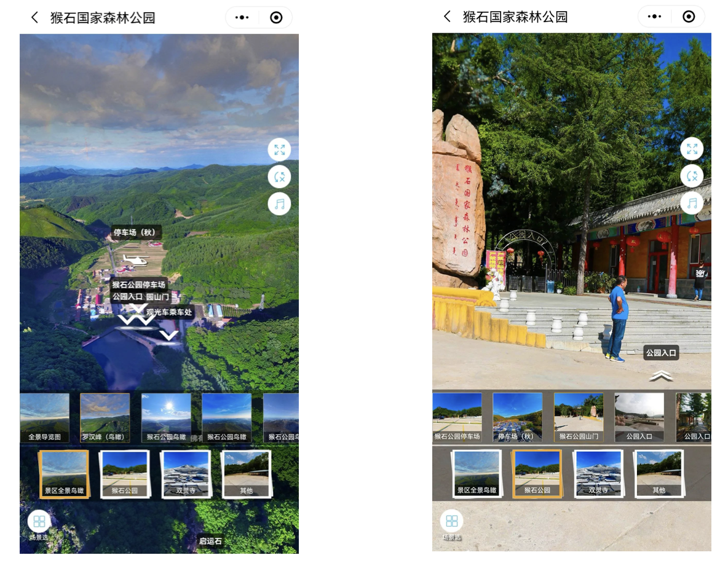Click the music note icon on the left screen
This screenshot has height=563, width=728.
(279, 203)
